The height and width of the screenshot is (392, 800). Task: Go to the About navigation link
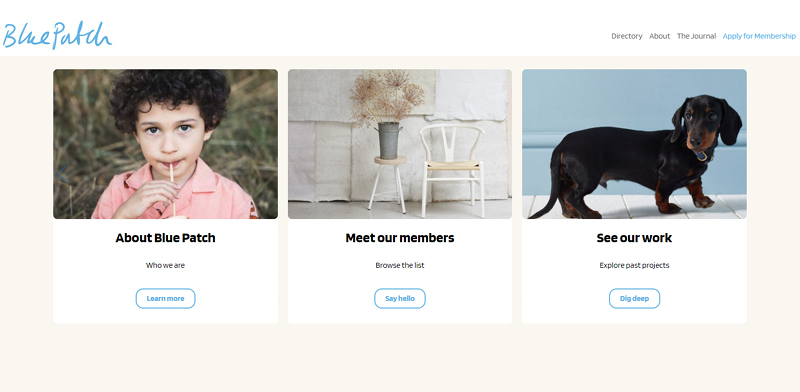click(659, 36)
